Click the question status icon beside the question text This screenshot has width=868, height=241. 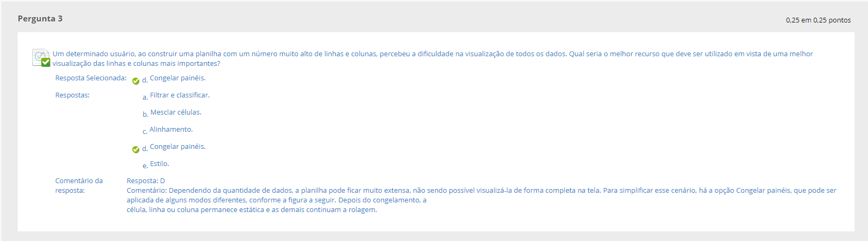41,58
